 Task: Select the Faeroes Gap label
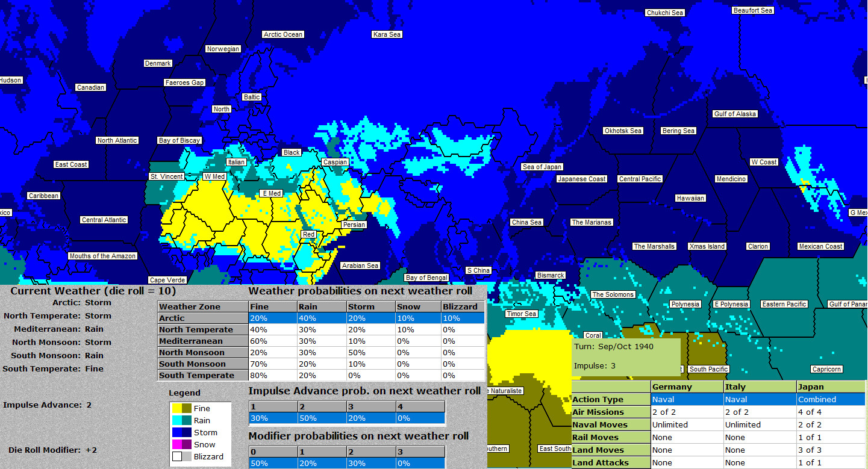pyautogui.click(x=184, y=82)
